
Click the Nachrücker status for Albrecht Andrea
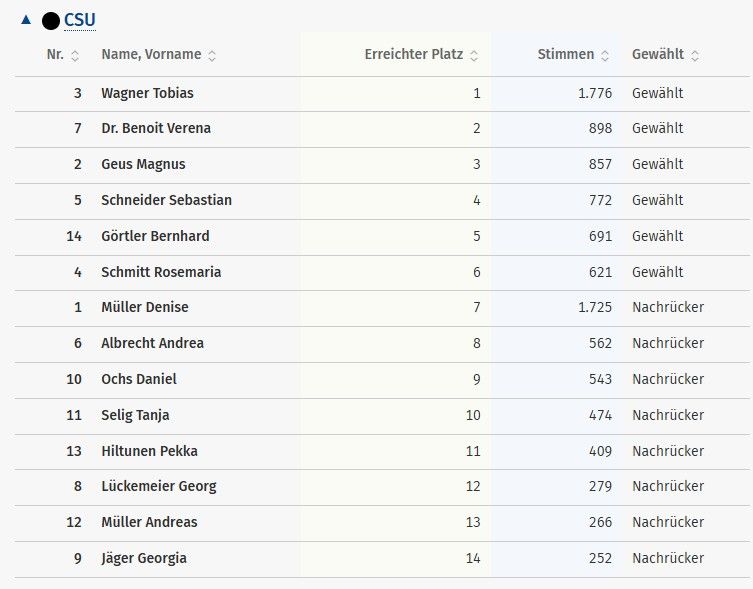668,343
